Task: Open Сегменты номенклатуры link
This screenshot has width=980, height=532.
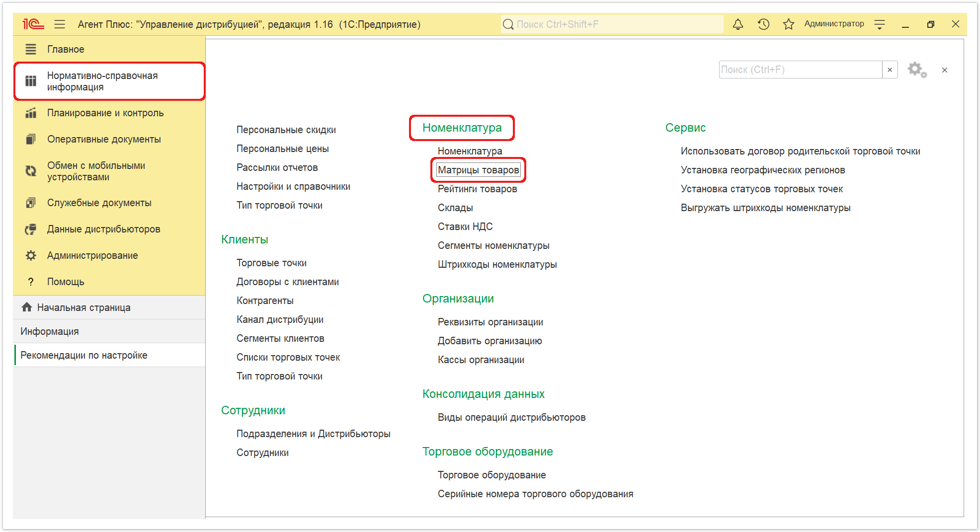Action: (493, 245)
